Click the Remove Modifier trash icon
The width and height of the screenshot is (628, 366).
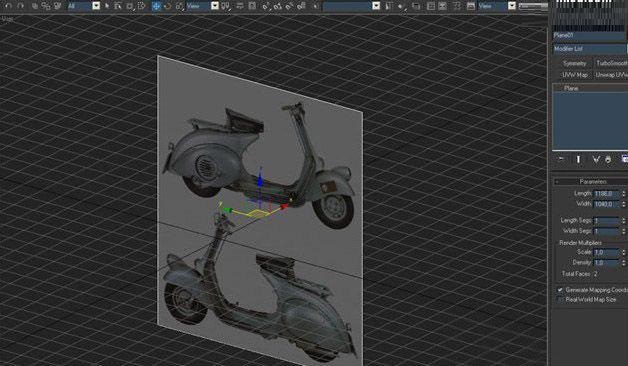608,159
